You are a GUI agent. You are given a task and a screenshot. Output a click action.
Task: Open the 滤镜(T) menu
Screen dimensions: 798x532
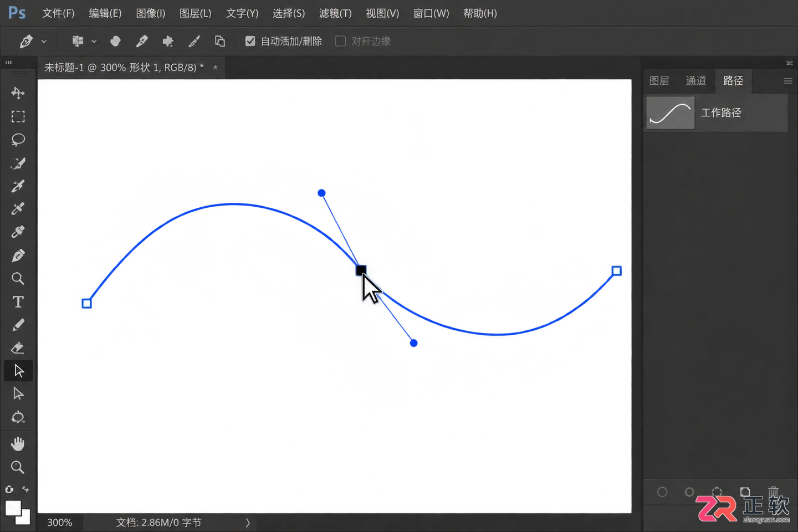(335, 13)
